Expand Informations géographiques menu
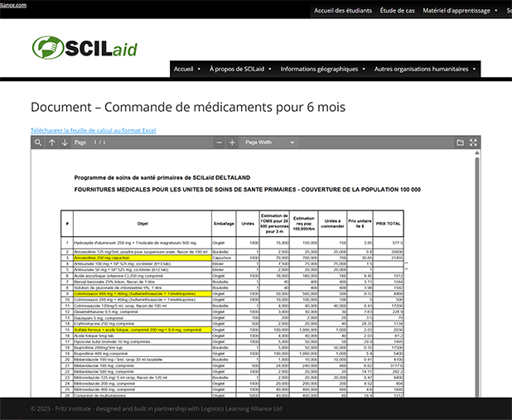The height and width of the screenshot is (420, 512). coord(322,69)
